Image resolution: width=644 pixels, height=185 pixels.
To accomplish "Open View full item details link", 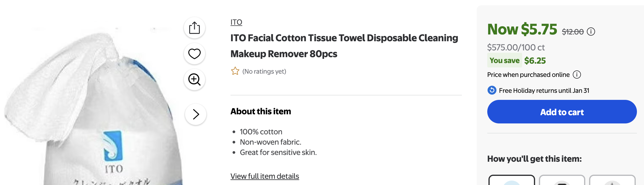I will point(264,176).
